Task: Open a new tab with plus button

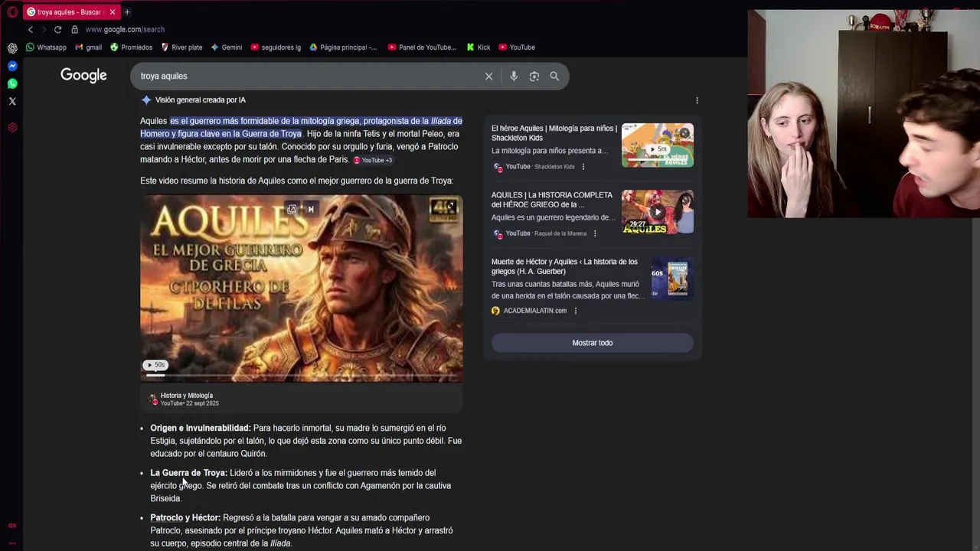Action: click(x=127, y=11)
